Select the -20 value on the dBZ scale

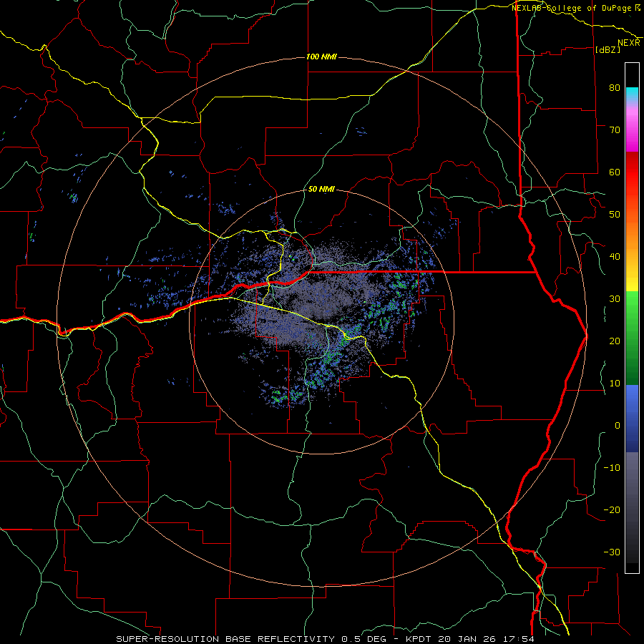click(x=612, y=510)
